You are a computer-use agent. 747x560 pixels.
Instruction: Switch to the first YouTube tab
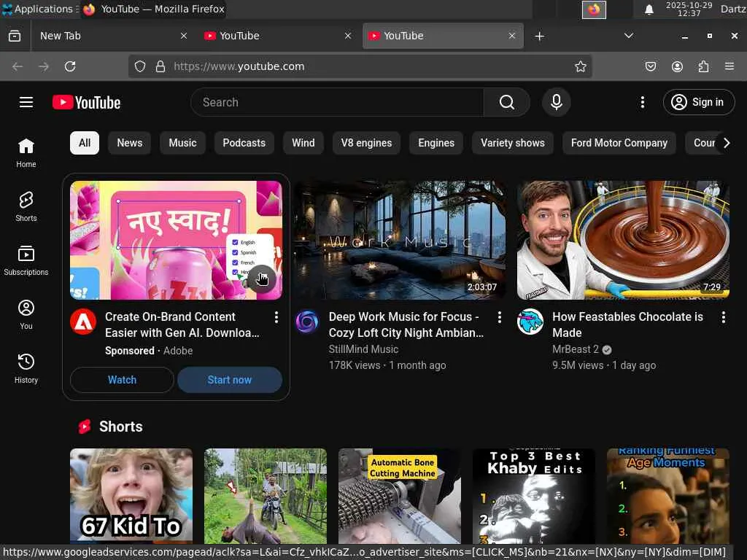[x=278, y=36]
